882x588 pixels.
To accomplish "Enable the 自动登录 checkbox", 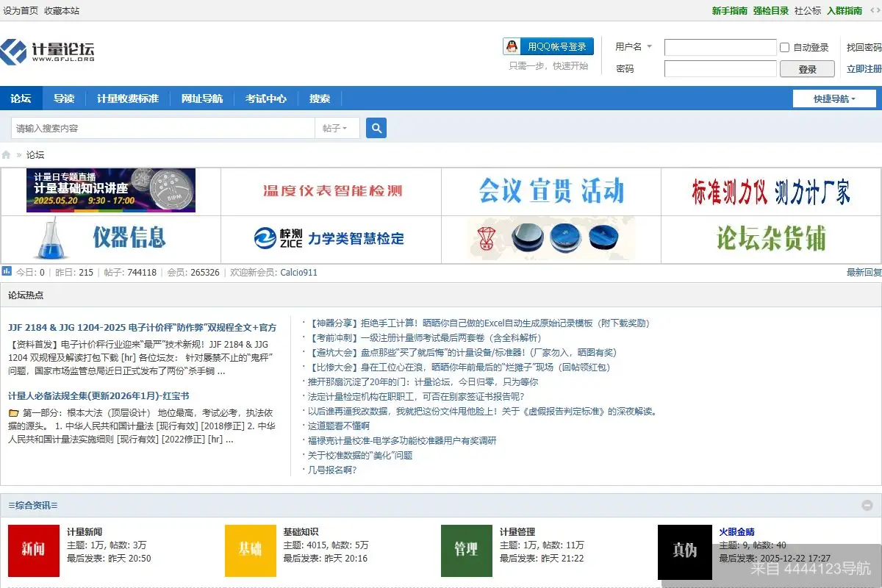I will pyautogui.click(x=786, y=47).
